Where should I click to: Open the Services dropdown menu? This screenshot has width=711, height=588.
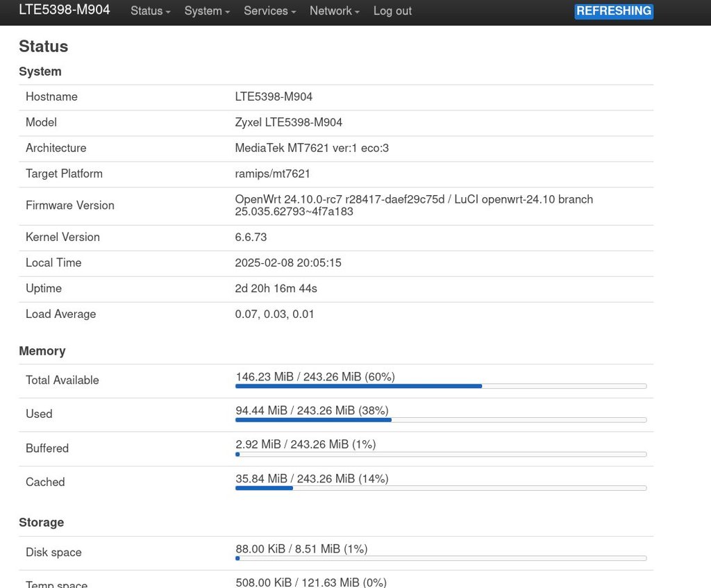(x=269, y=11)
